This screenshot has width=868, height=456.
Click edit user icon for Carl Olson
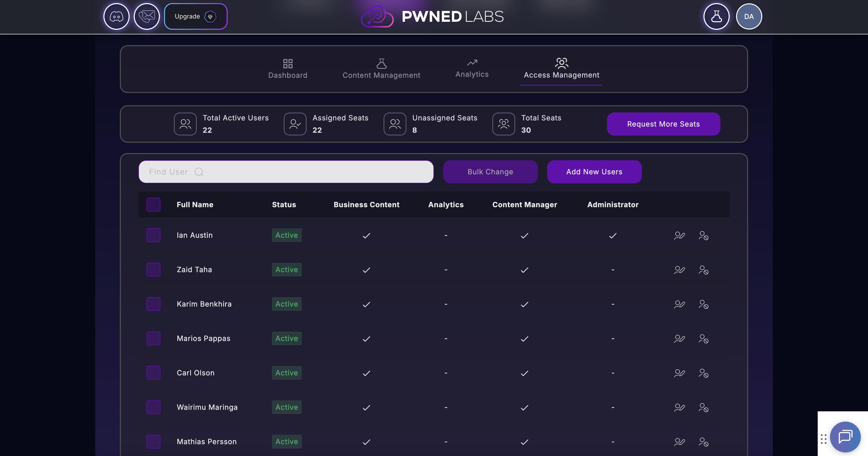coord(679,373)
